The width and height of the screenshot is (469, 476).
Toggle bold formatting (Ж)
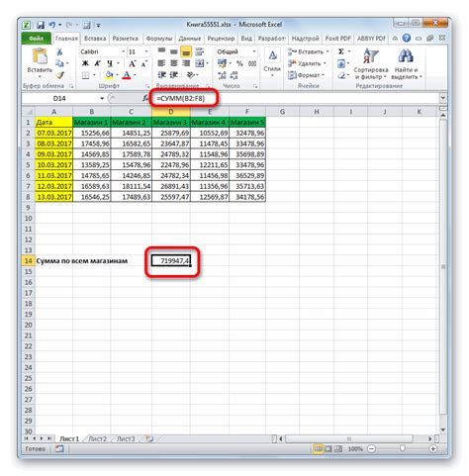(x=85, y=63)
